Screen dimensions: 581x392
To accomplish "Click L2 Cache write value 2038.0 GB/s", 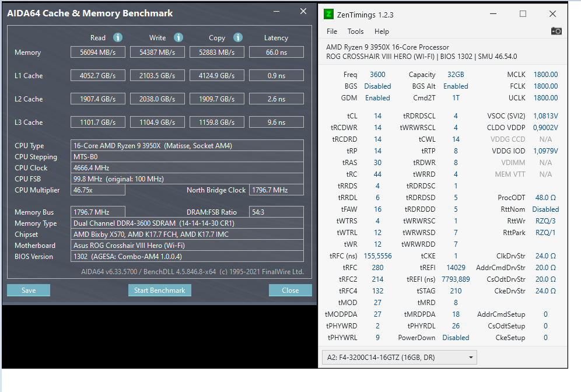I will (157, 99).
